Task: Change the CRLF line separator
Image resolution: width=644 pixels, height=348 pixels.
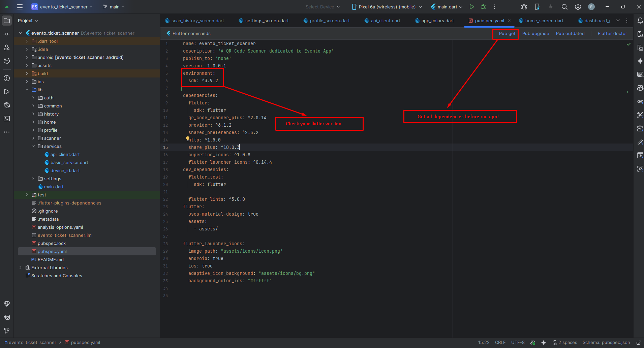Action: click(x=500, y=342)
